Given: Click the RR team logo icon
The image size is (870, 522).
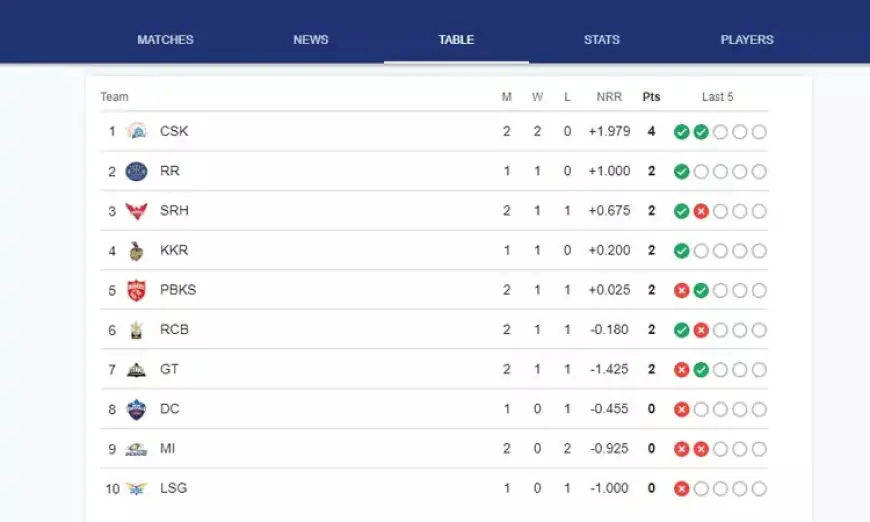Looking at the screenshot, I should 137,171.
